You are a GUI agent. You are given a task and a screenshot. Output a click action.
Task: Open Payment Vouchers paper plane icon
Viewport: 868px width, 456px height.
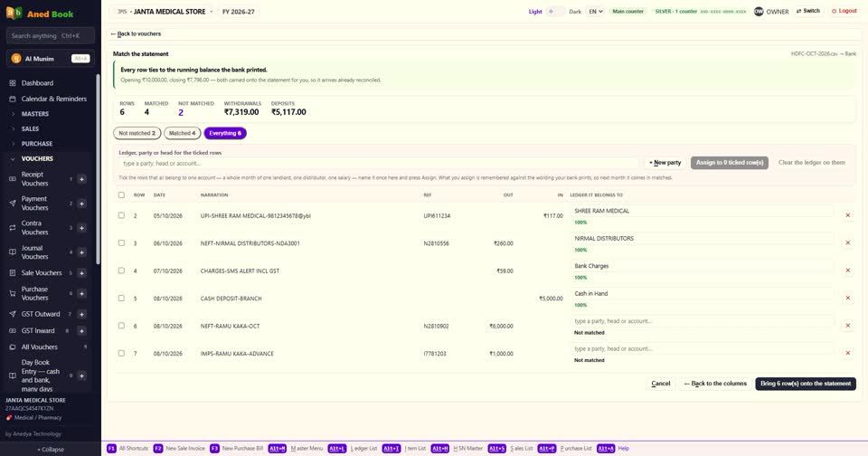(x=12, y=204)
